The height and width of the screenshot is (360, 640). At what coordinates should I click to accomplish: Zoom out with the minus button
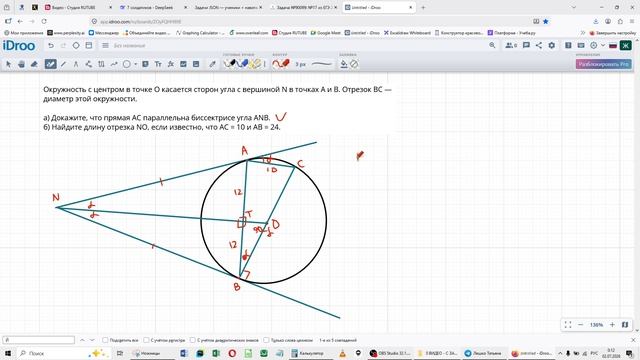click(580, 324)
